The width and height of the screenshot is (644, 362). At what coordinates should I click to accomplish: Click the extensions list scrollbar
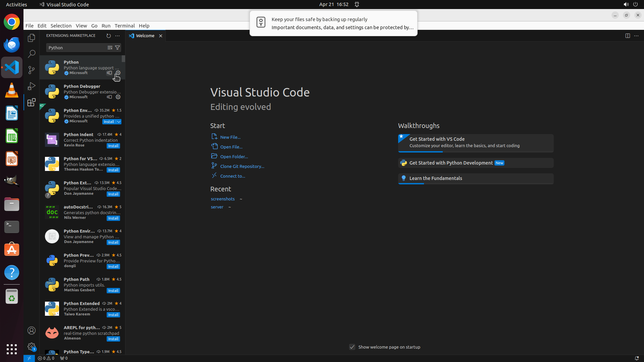pyautogui.click(x=123, y=59)
